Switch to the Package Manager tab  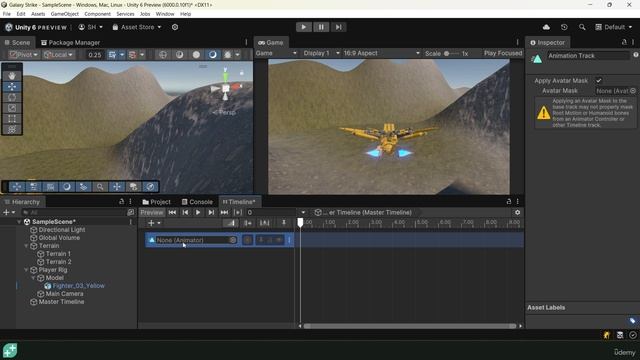point(70,42)
